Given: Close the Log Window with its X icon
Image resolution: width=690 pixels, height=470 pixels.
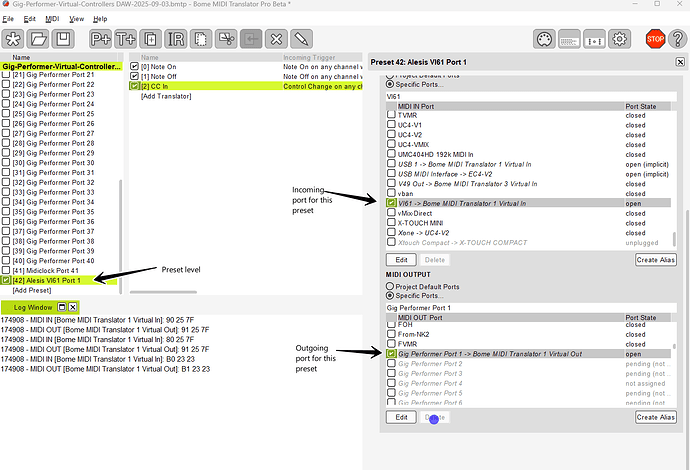Looking at the screenshot, I should tap(73, 307).
